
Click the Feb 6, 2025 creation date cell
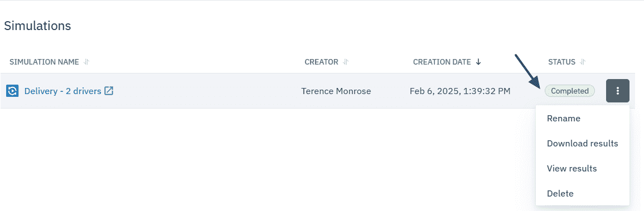click(x=460, y=91)
